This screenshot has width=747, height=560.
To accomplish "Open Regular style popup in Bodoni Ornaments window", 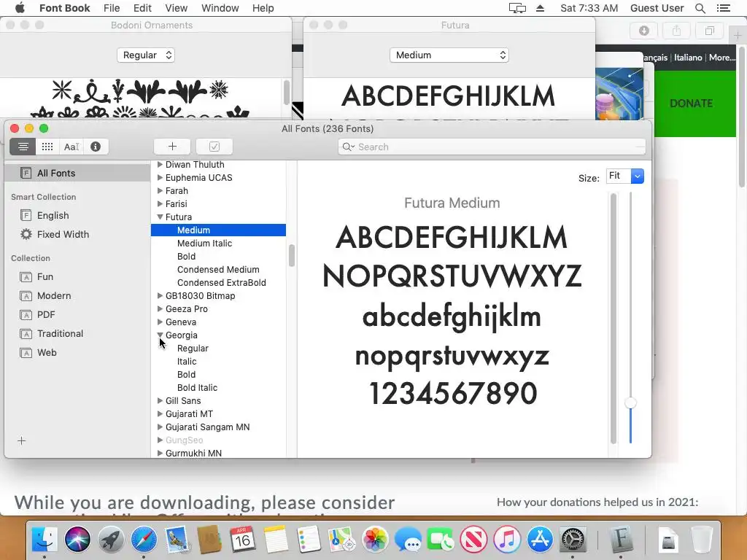I will coord(146,55).
